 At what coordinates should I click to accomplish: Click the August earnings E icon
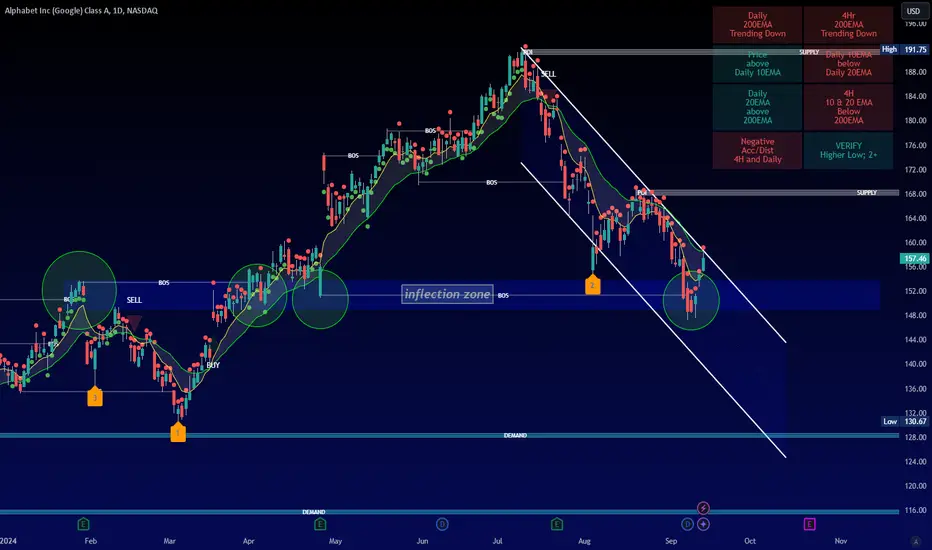(x=556, y=524)
